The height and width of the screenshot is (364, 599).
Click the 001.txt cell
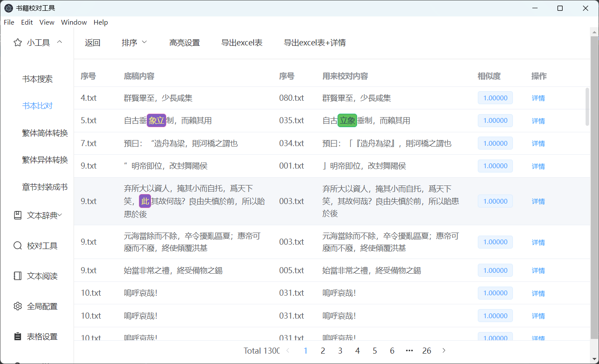click(x=292, y=166)
